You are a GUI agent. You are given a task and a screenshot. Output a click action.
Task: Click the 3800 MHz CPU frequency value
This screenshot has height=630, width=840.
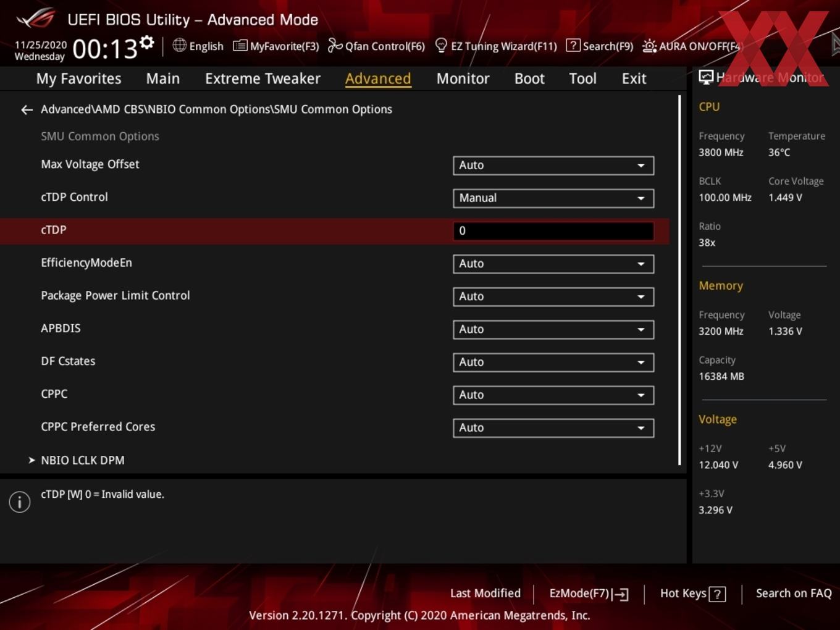[721, 153]
